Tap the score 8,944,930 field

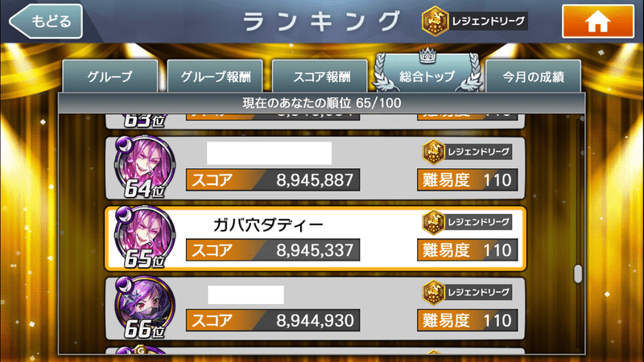273,320
